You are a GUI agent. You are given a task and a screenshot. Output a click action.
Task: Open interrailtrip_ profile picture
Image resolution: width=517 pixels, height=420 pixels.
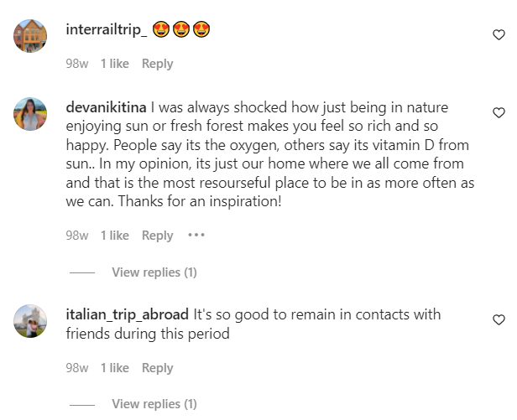30,35
